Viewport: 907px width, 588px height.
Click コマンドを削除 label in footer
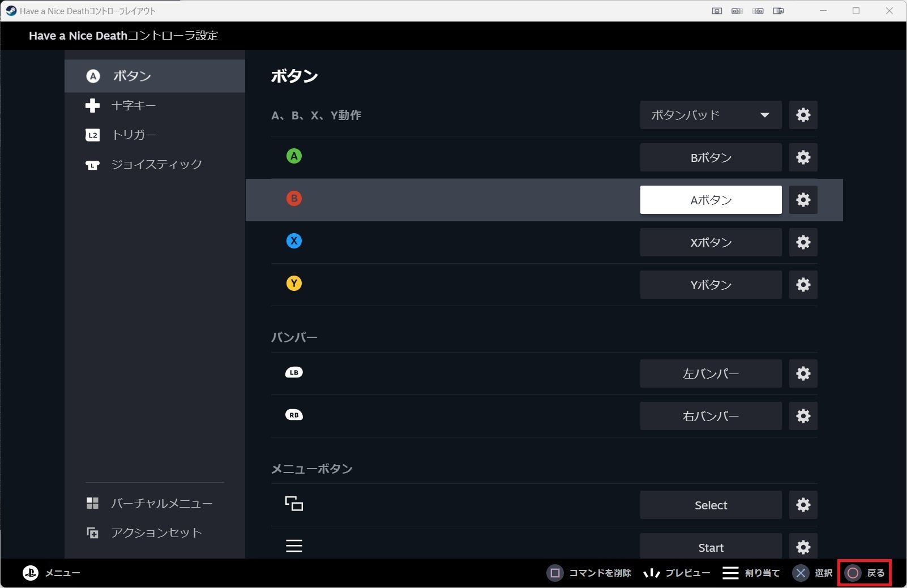[600, 573]
